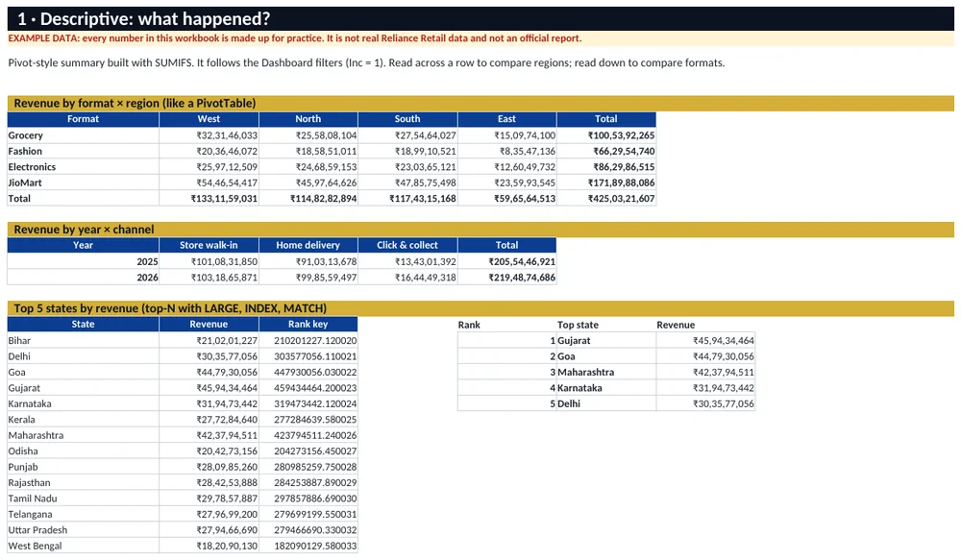
Task: Click the 'North' column header
Action: pos(308,119)
